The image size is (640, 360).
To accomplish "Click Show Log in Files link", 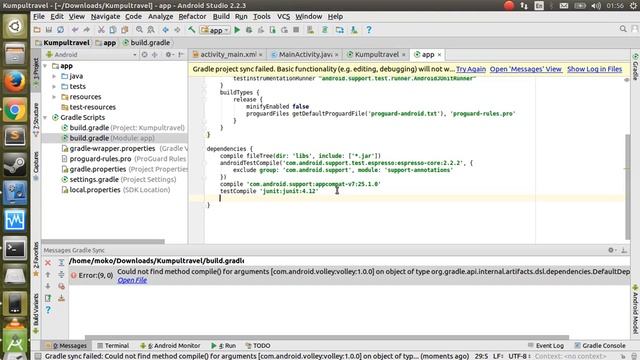I will (595, 69).
